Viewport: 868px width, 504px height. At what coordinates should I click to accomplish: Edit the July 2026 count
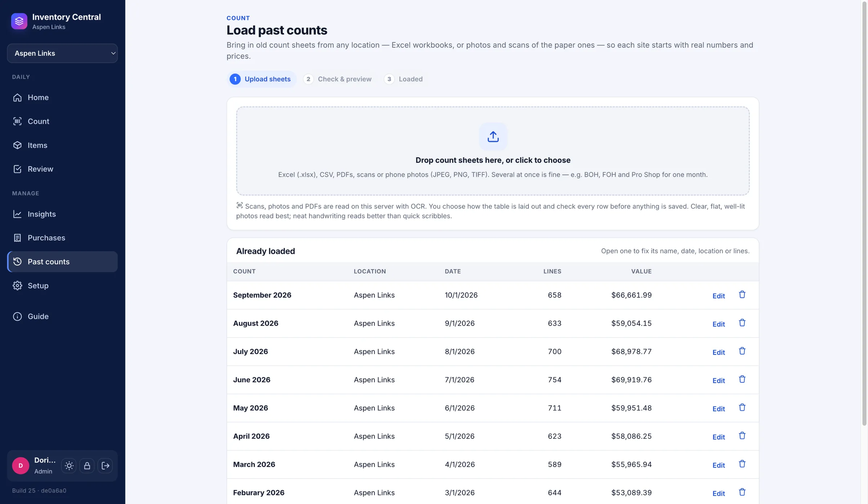click(719, 352)
